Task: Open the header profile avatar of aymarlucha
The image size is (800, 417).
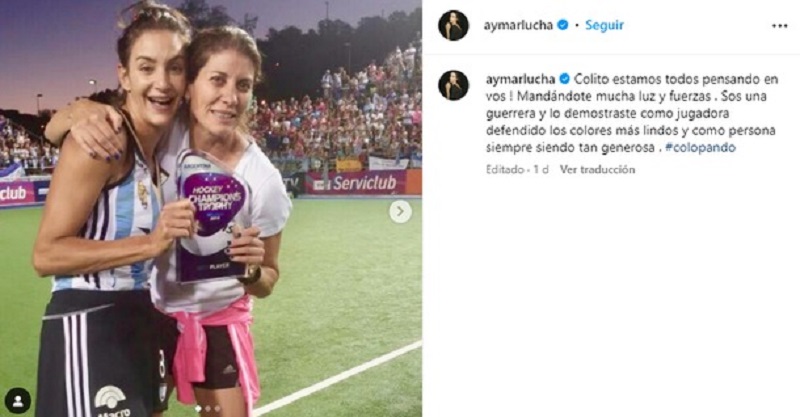Action: pyautogui.click(x=453, y=25)
